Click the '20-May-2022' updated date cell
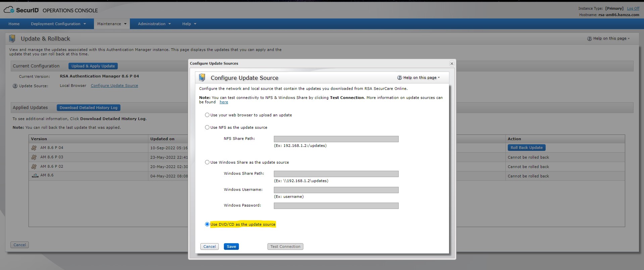 (169, 167)
